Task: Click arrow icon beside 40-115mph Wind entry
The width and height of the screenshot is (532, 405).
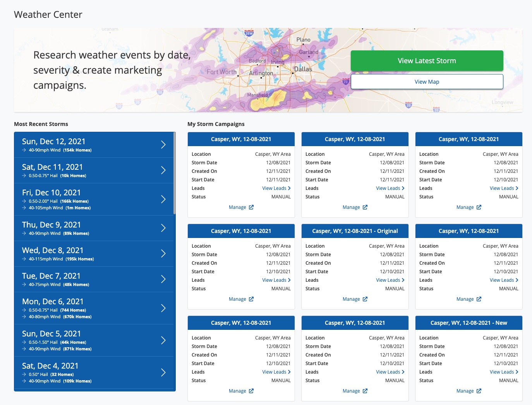Action: point(24,259)
